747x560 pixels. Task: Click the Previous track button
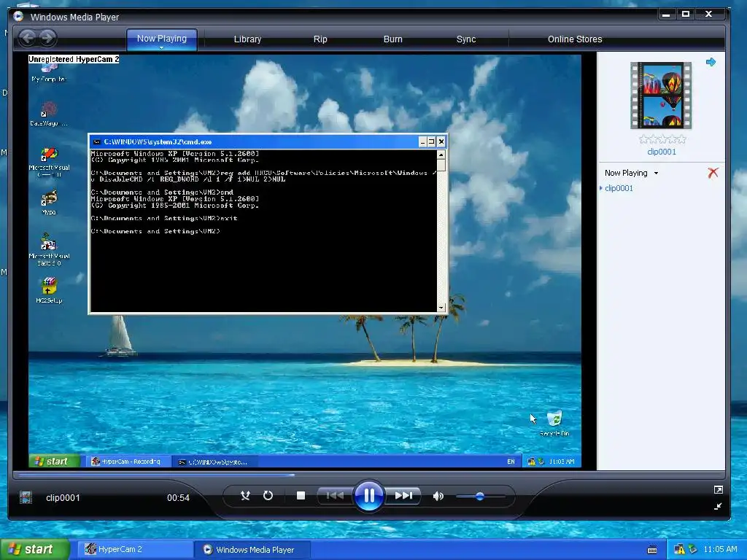(x=335, y=496)
